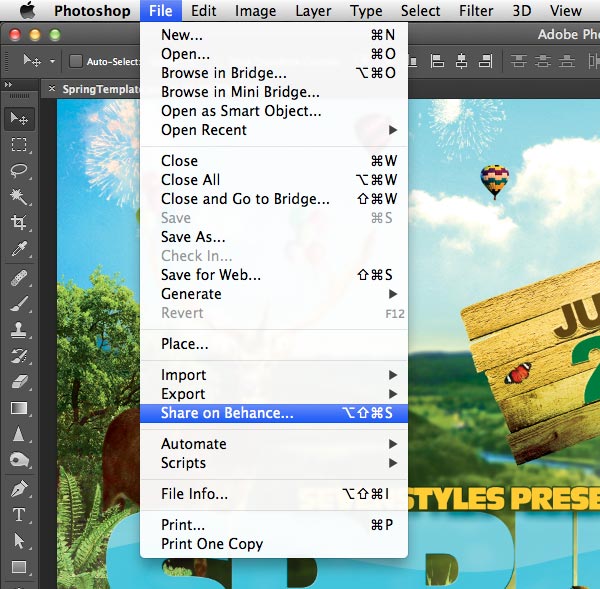Select the Eyedropper tool
The width and height of the screenshot is (600, 589).
[18, 249]
